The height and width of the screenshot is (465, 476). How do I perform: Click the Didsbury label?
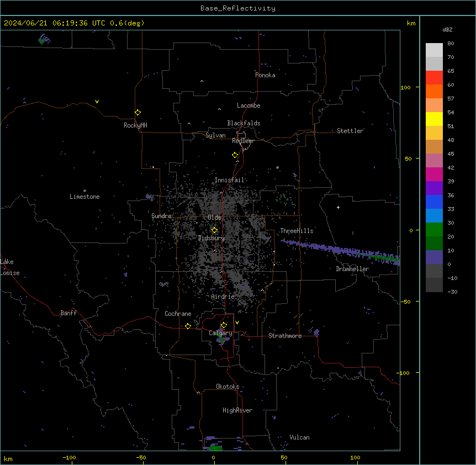point(211,238)
